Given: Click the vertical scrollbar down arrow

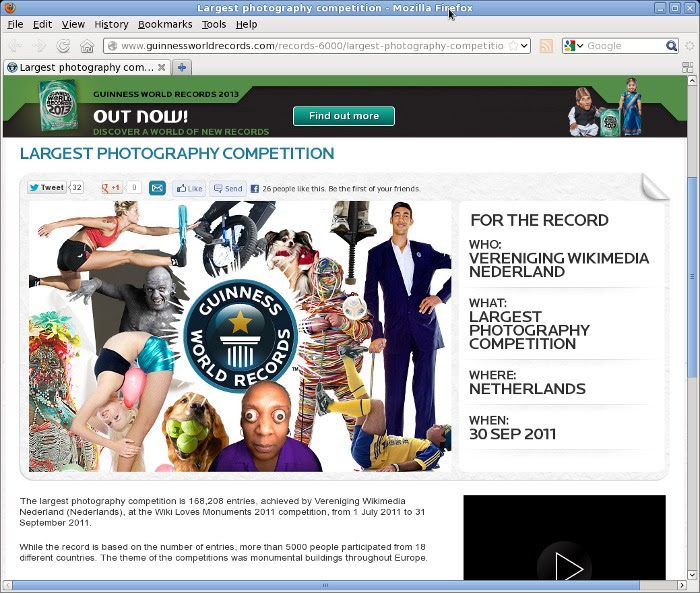Looking at the screenshot, I should point(692,575).
